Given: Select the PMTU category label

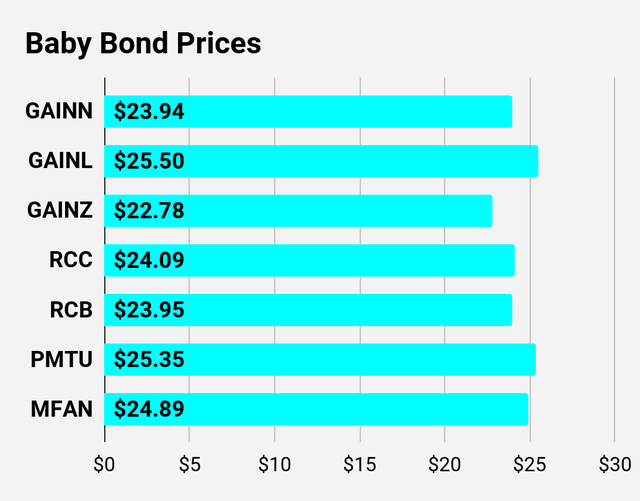Looking at the screenshot, I should coord(62,359).
